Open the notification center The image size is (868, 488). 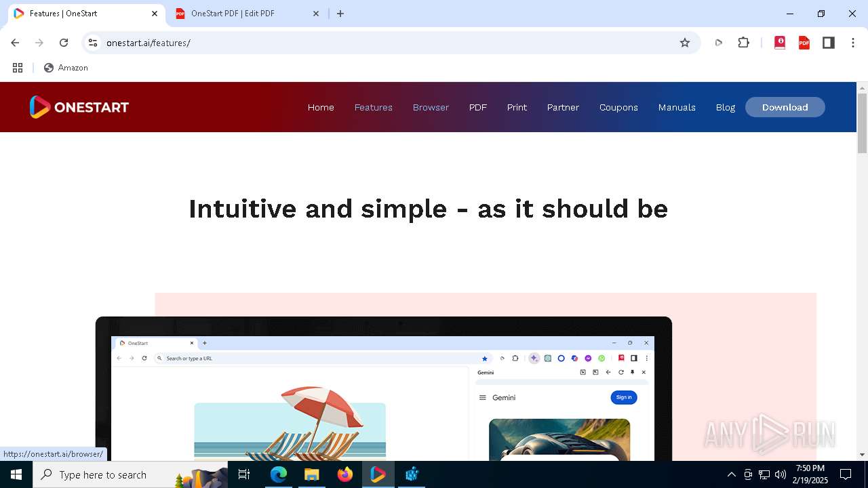pos(846,474)
